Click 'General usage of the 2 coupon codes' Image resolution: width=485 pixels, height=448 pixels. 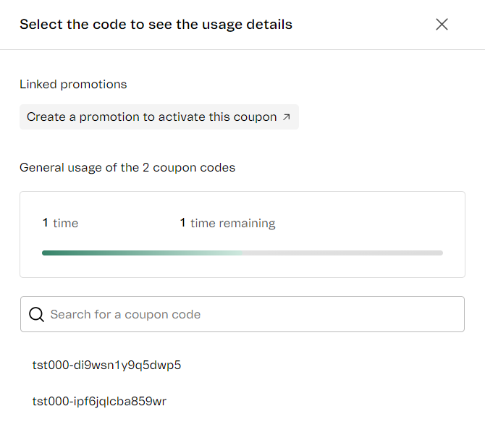coord(127,167)
